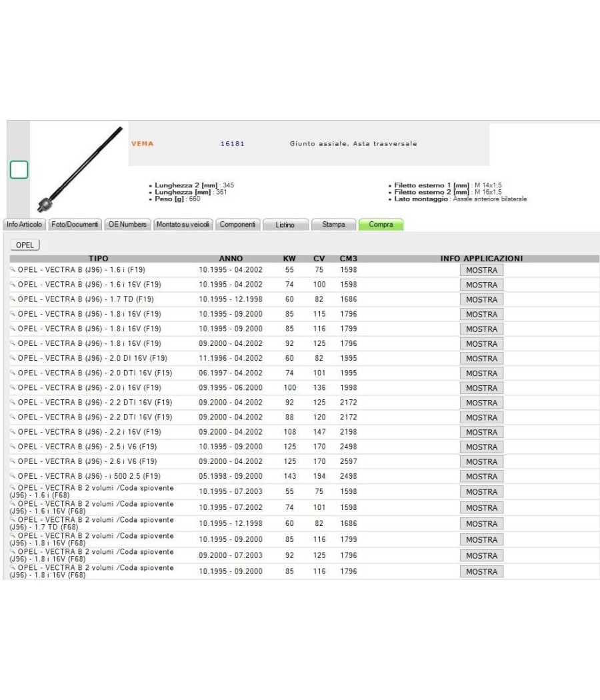The image size is (600, 700).
Task: Click the magnifier icon for Vectra B 2.0 DTI 16V
Action: [x=13, y=372]
